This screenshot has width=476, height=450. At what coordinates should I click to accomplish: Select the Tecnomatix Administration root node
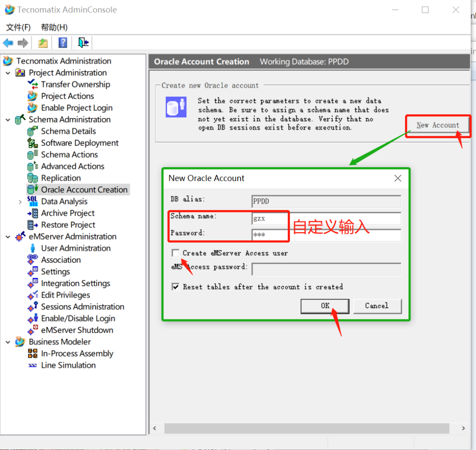click(x=64, y=61)
